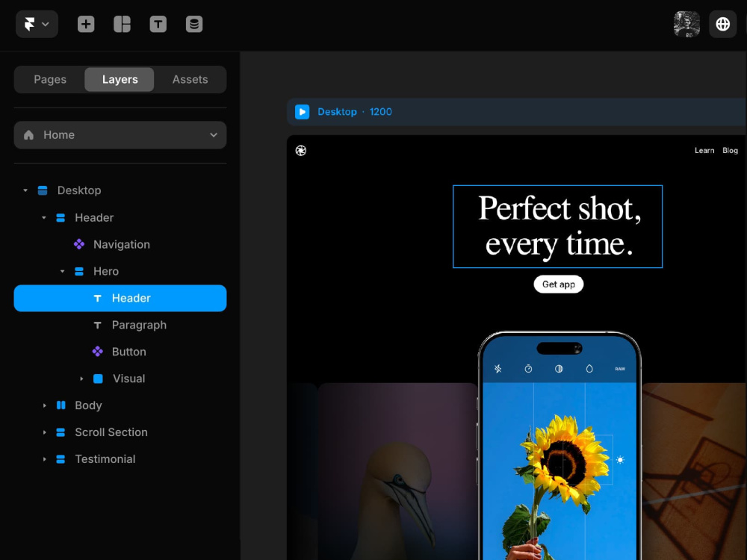Click the Desktop breakpoint label
The image size is (747, 560).
point(338,112)
